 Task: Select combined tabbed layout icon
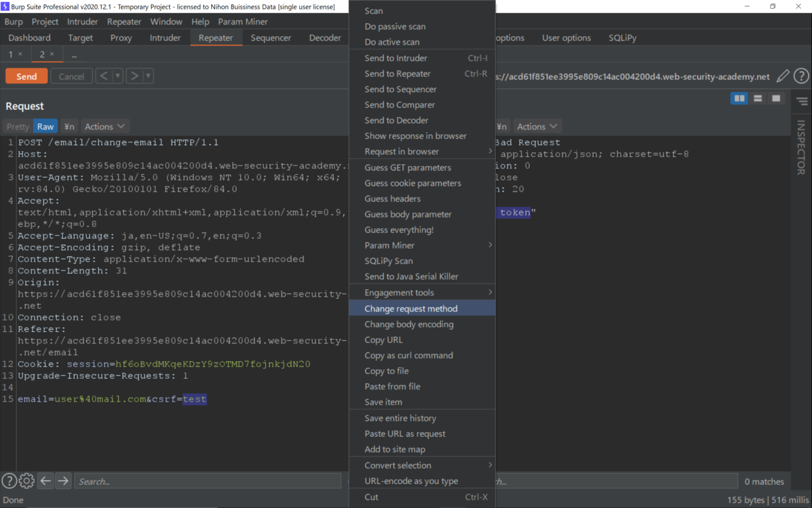tap(776, 99)
